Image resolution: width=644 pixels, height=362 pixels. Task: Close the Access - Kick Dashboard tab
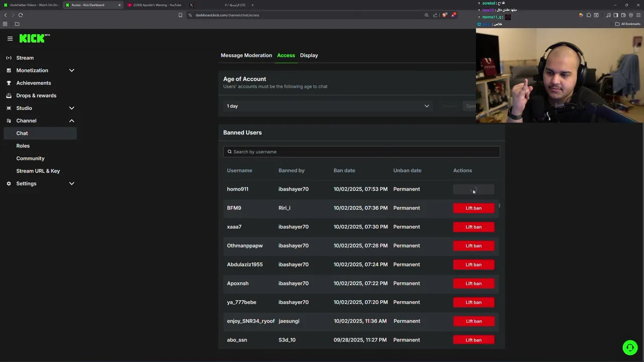[x=119, y=5]
